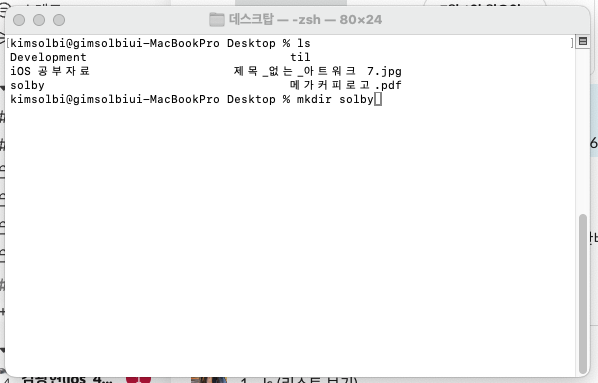Click the Terminal window title text
The width and height of the screenshot is (598, 383).
305,19
